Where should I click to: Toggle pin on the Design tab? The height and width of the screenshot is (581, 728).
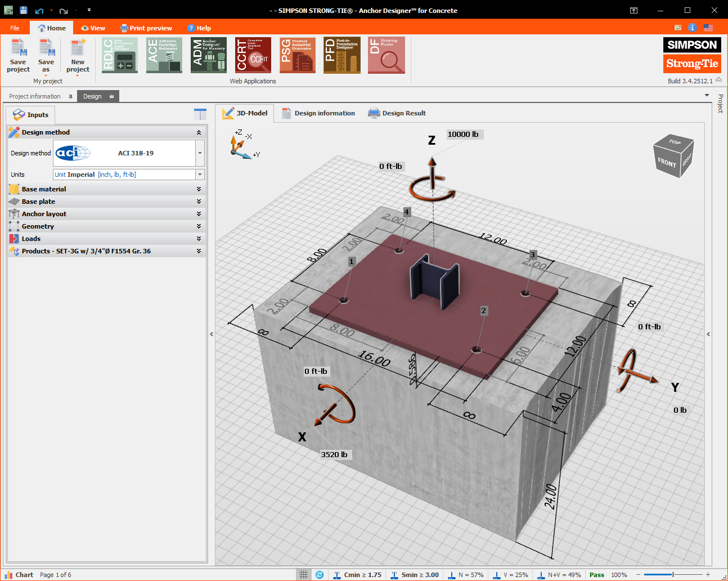[x=111, y=97]
